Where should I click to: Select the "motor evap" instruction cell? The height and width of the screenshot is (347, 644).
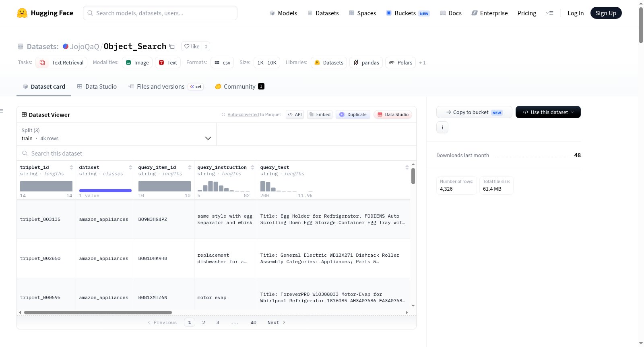click(225, 297)
